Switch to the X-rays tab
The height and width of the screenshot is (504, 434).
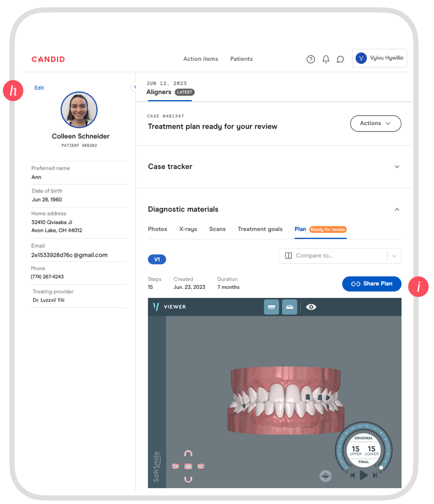(188, 229)
